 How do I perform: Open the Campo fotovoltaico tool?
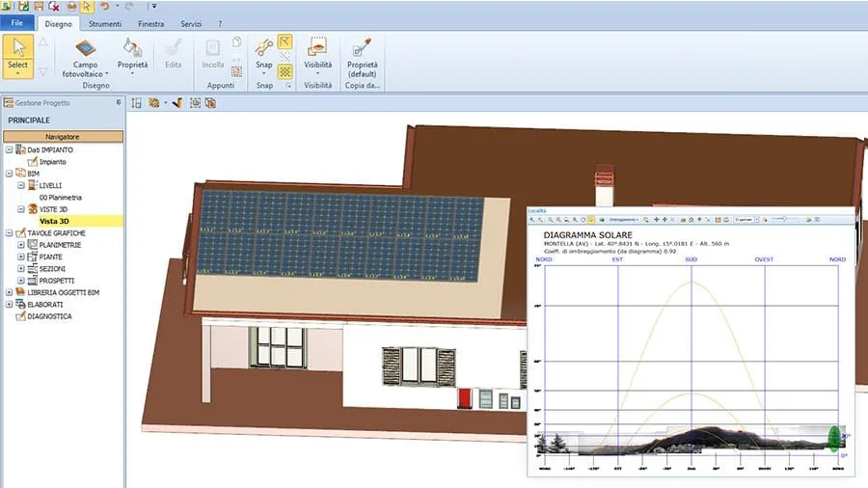pyautogui.click(x=86, y=48)
